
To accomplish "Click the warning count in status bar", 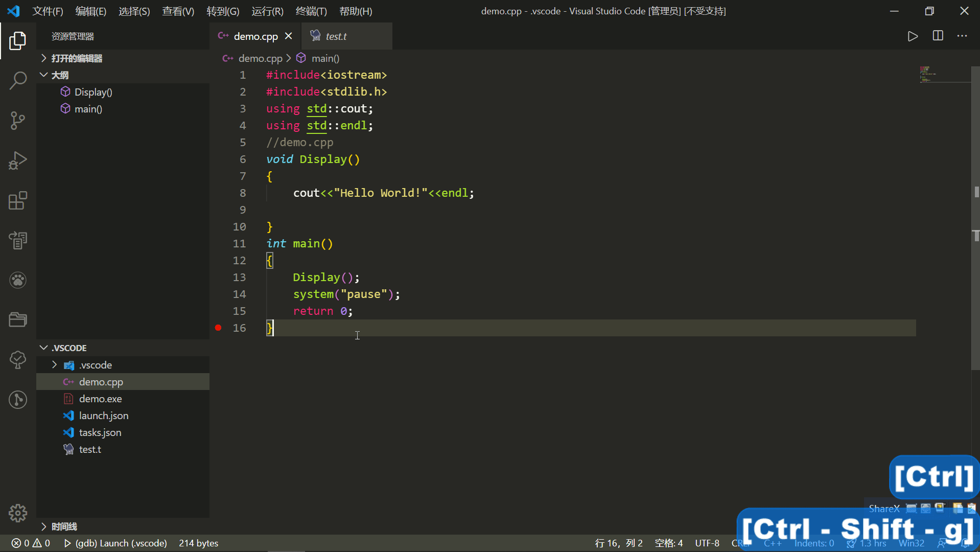I will pyautogui.click(x=41, y=543).
